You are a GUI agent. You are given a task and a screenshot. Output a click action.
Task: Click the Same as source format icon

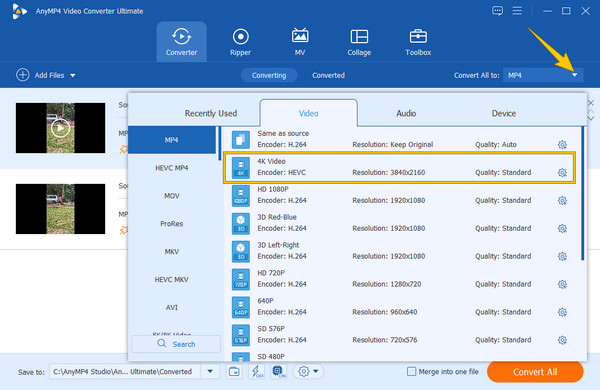pyautogui.click(x=241, y=140)
